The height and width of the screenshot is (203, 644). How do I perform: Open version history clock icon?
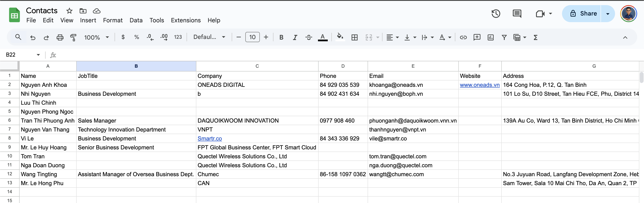pyautogui.click(x=496, y=13)
